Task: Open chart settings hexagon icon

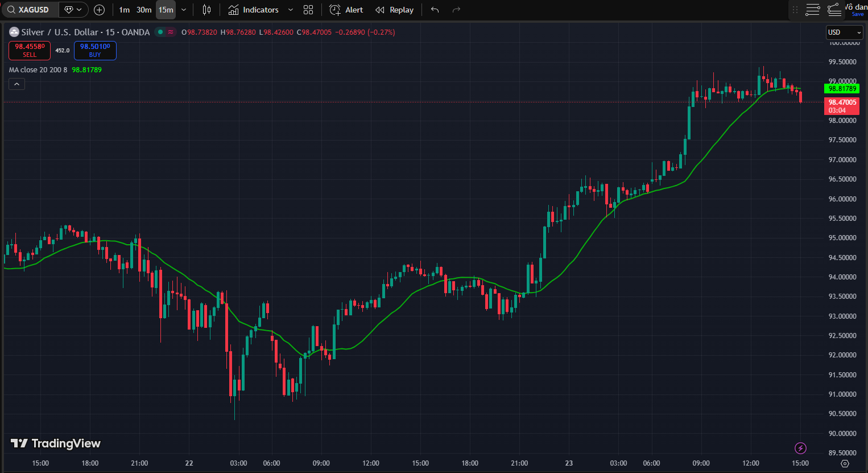Action: pos(845,463)
